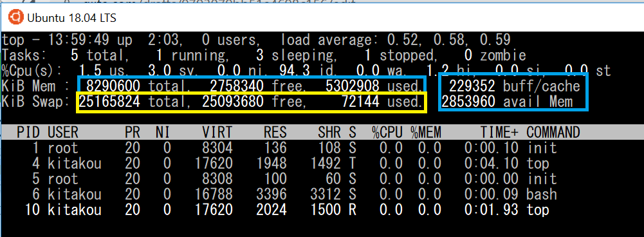
Task: Click the avail Mem value 2853960
Action: click(468, 101)
